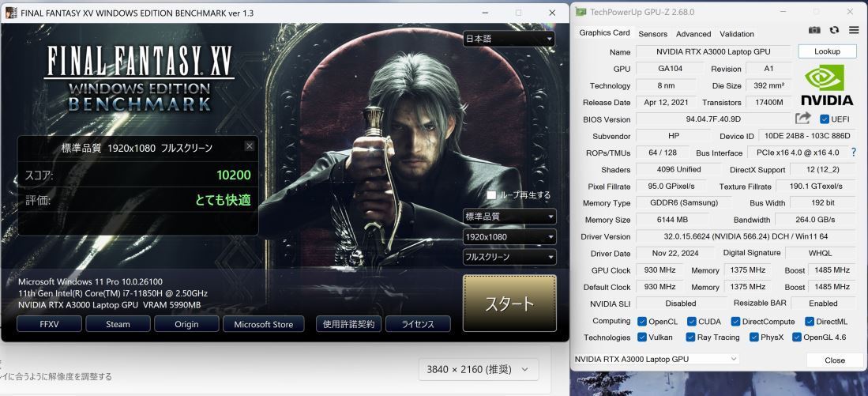
Task: Click the Driver Date Nov 22, 2024 value
Action: 674,253
